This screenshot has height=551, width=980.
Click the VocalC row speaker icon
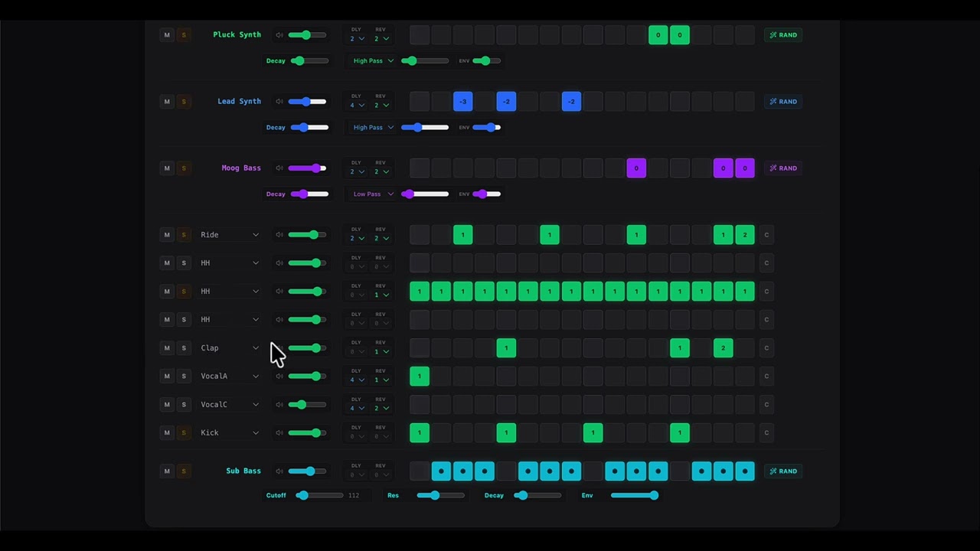point(279,405)
